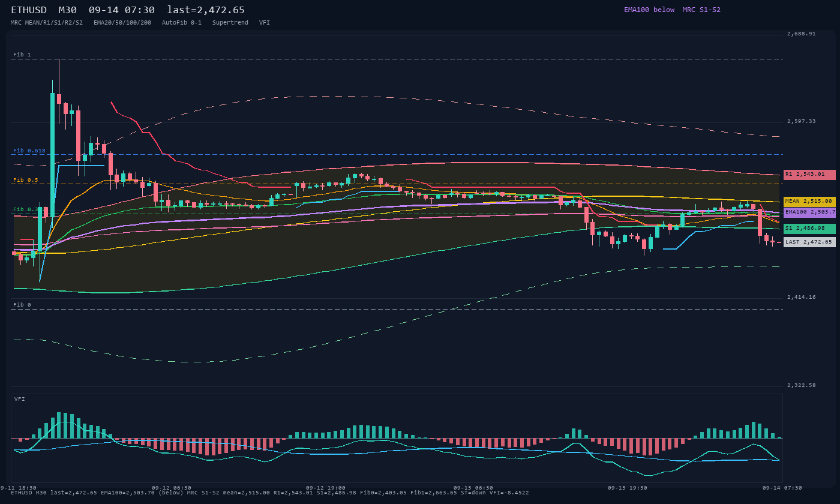Image resolution: width=840 pixels, height=504 pixels.
Task: Click the VFI panel title
Action: point(20,399)
